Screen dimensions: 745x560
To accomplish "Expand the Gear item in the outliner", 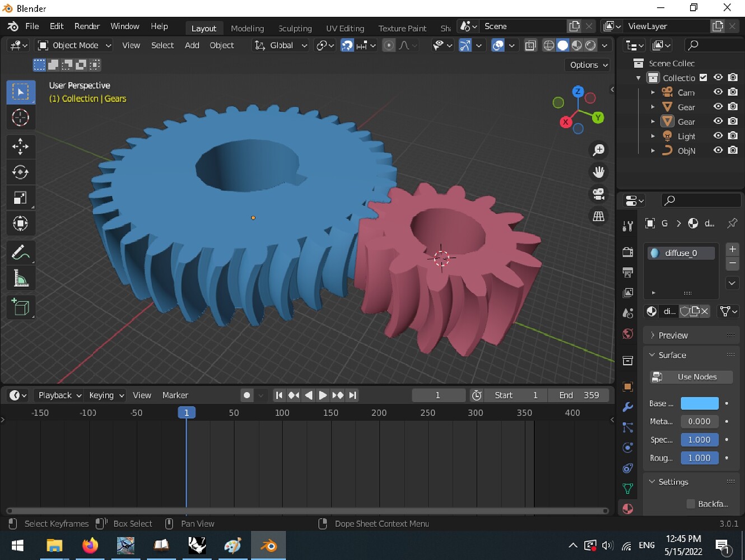I will click(x=653, y=107).
